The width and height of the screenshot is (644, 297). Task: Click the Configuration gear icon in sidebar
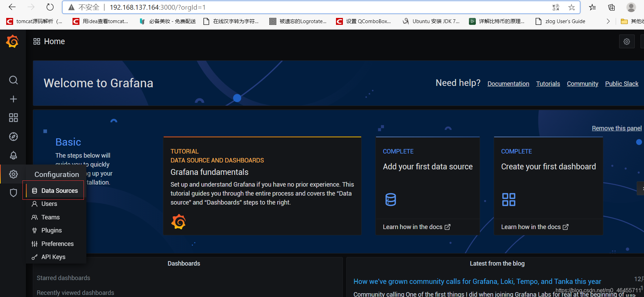click(13, 174)
